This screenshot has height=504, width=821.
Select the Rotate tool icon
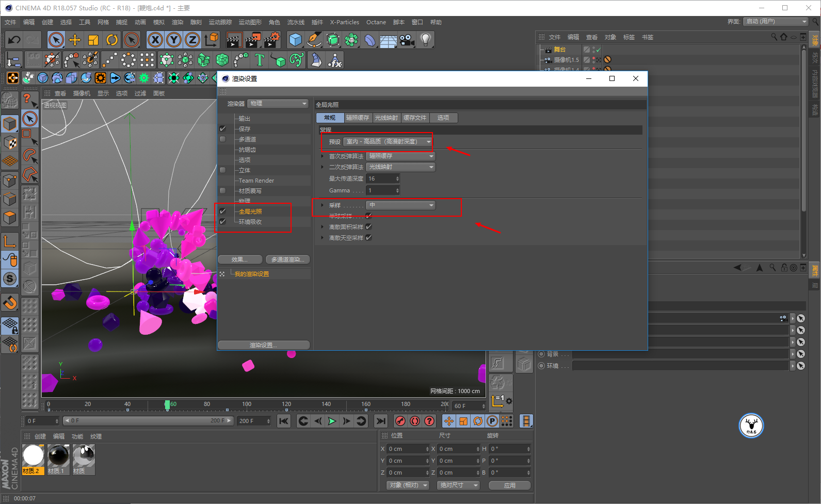[112, 40]
